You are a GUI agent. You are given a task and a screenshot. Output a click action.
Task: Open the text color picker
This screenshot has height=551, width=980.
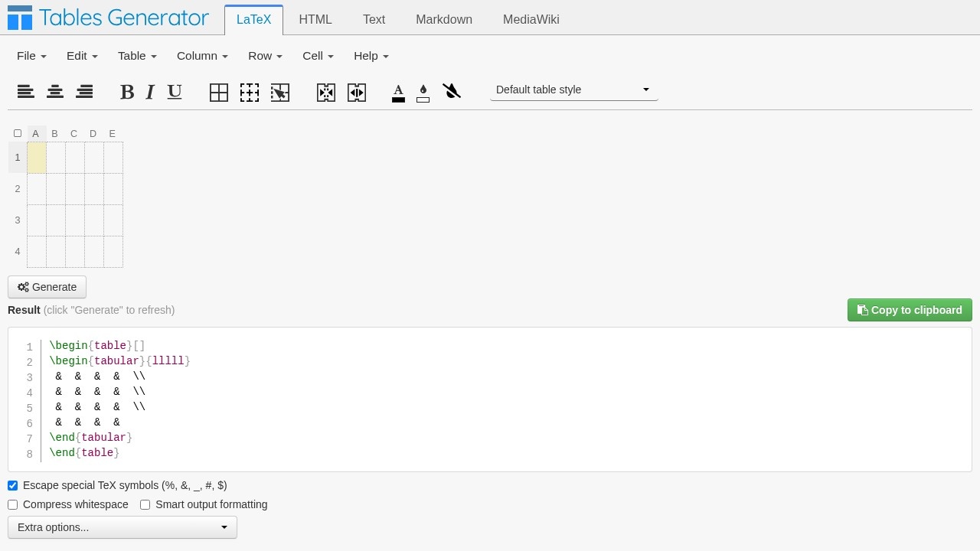click(398, 93)
